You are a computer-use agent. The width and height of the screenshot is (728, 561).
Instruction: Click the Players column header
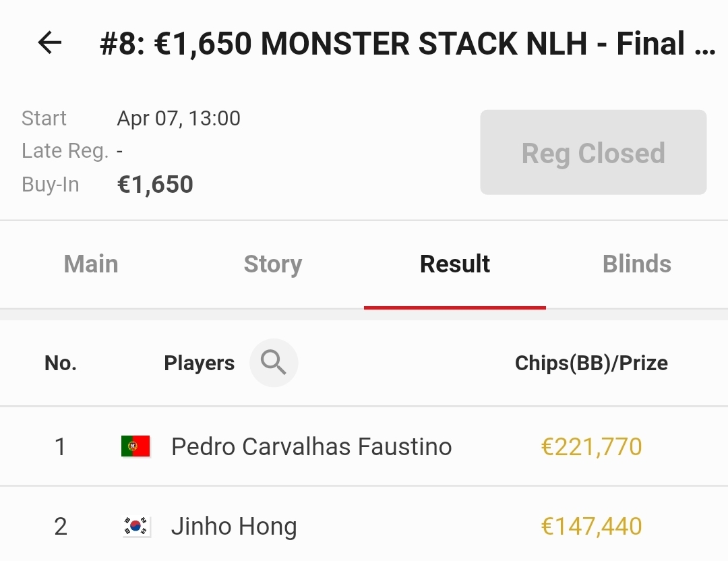click(199, 363)
